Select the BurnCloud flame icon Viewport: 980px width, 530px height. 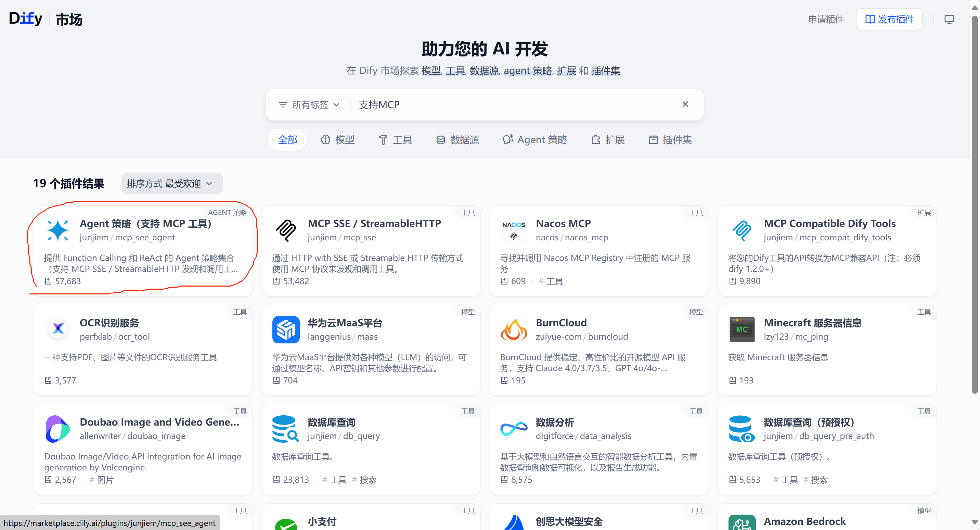tap(514, 329)
